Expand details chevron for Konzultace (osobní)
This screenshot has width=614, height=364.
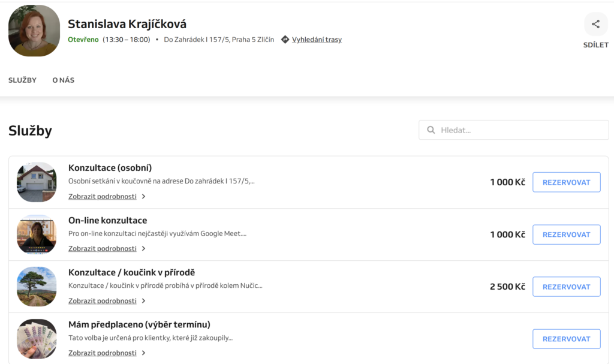click(x=144, y=197)
